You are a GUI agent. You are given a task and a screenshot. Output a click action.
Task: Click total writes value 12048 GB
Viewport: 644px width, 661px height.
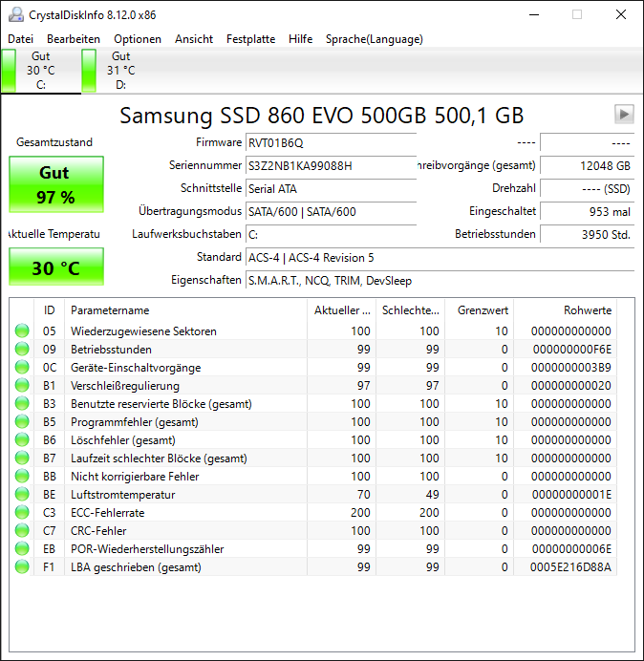coord(587,165)
